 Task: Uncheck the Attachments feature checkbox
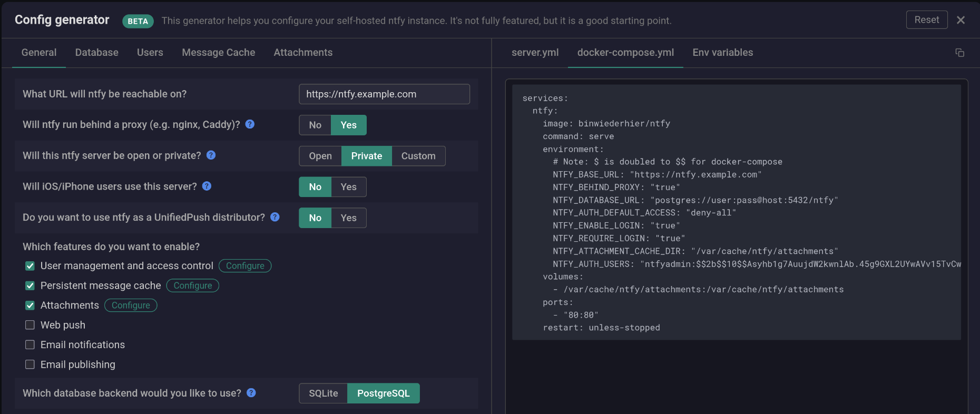[30, 305]
